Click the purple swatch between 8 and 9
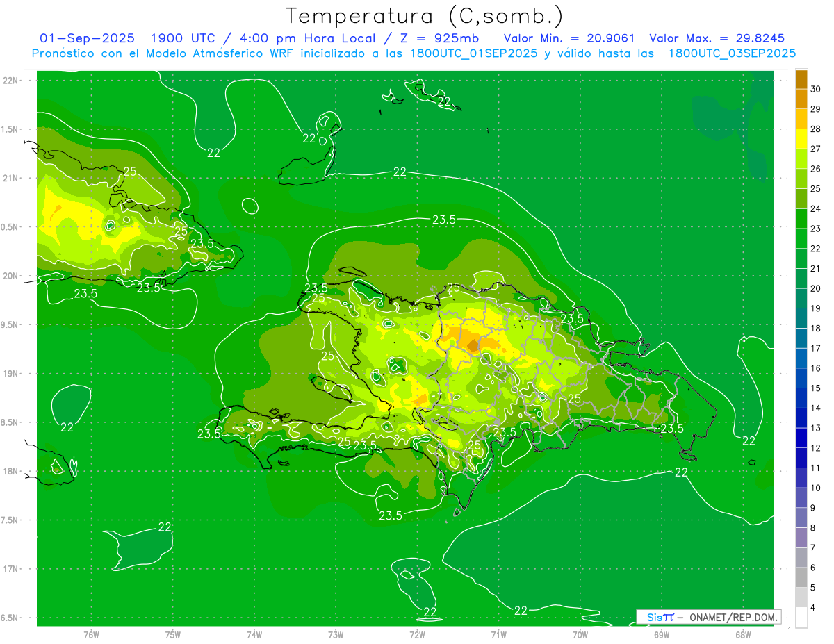The image size is (834, 644). [x=801, y=518]
